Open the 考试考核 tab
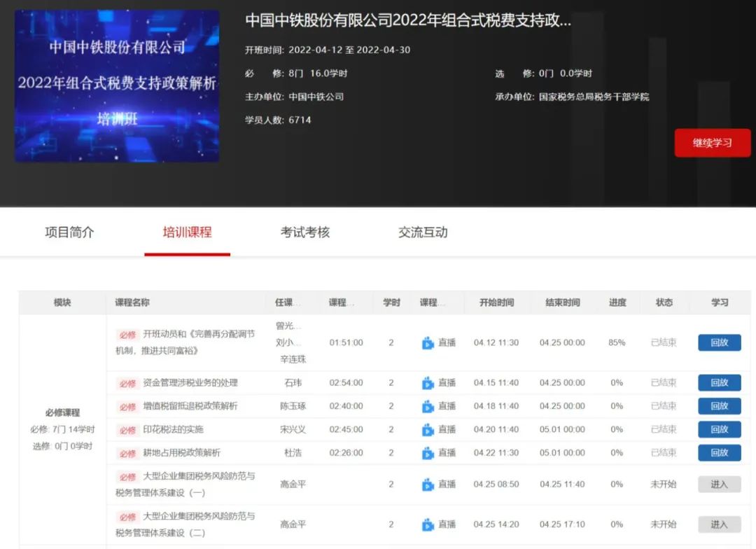This screenshot has height=549, width=756. [x=303, y=232]
